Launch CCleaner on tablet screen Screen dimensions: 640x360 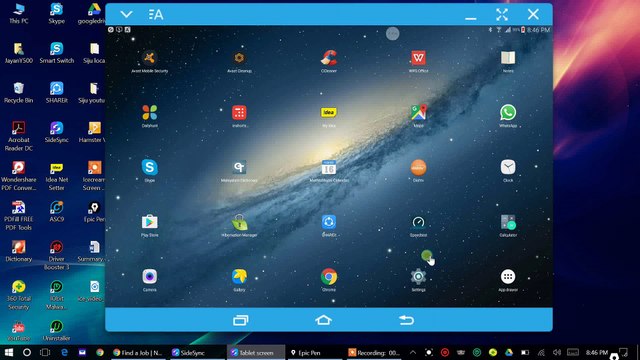(x=329, y=58)
